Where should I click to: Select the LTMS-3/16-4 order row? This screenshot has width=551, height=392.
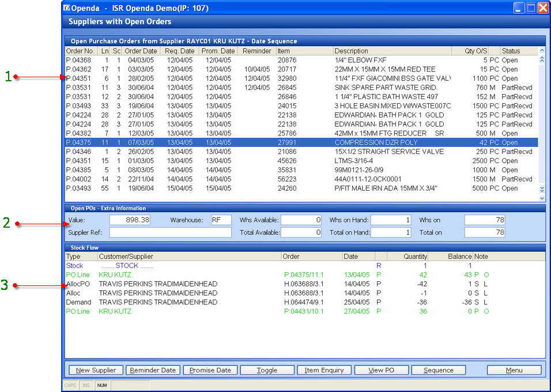[x=301, y=161]
